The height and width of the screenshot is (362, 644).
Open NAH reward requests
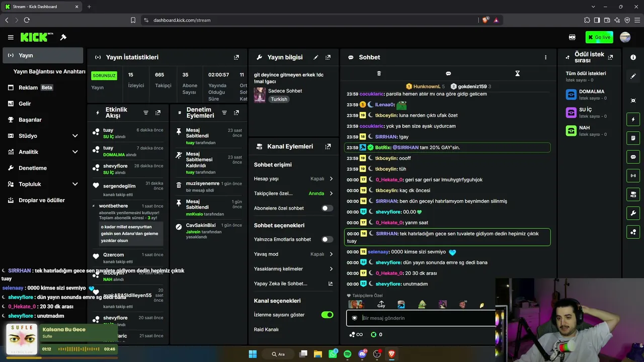tap(588, 131)
